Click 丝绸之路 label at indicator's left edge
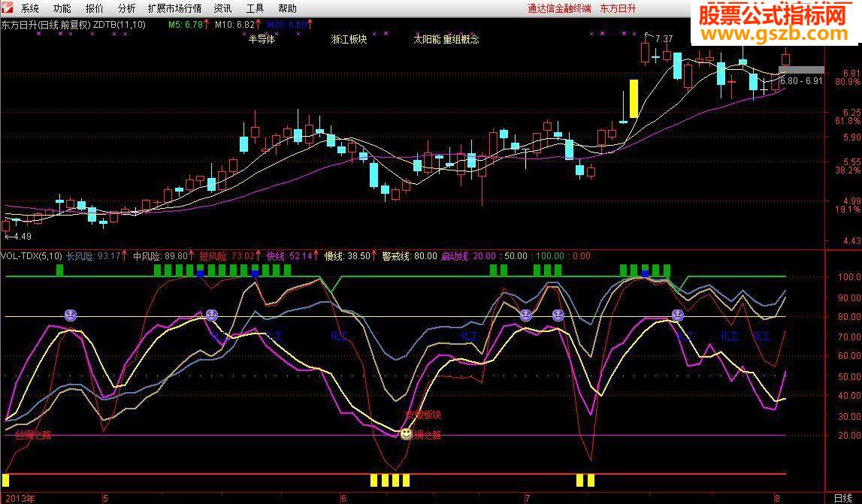 33,436
